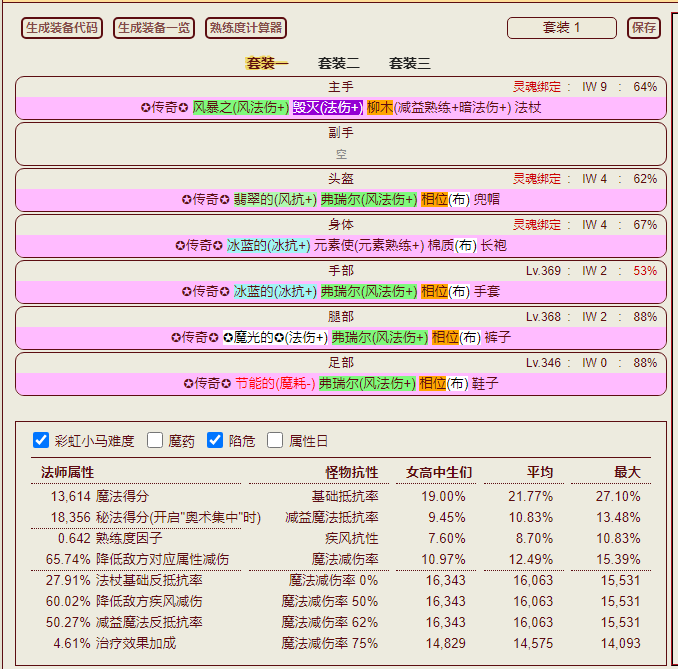Focus the 套装 1 name field

pos(561,28)
